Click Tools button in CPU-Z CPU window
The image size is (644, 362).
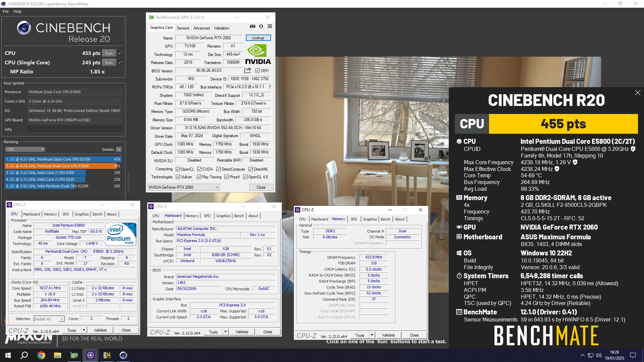click(72, 330)
